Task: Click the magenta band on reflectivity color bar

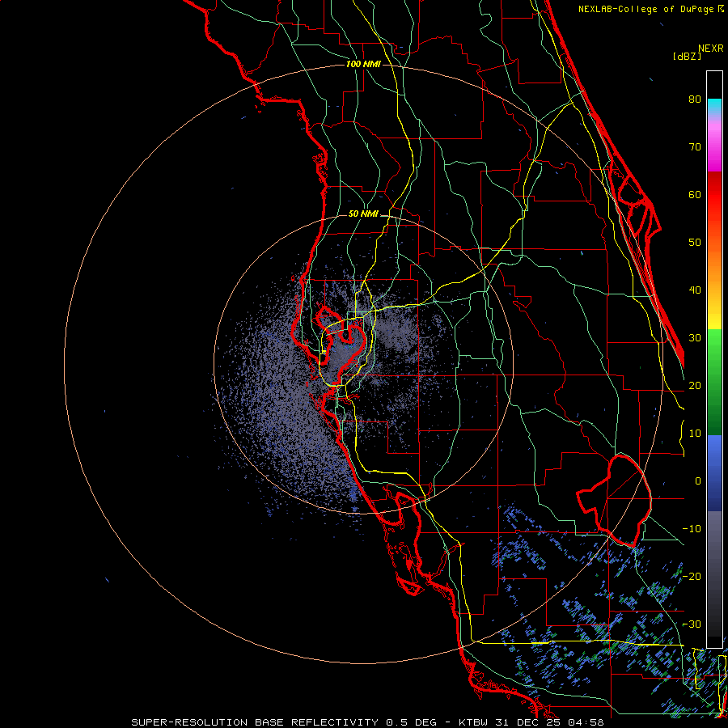Action: point(714,149)
